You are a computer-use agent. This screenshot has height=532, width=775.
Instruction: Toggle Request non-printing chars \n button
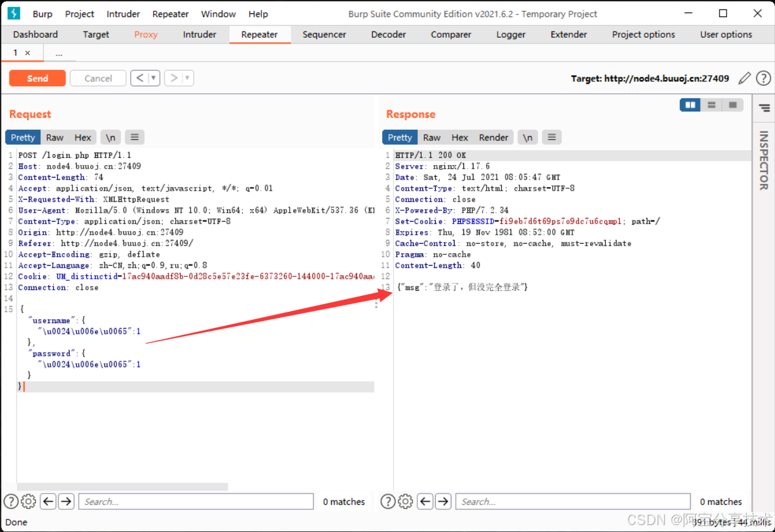pos(110,137)
